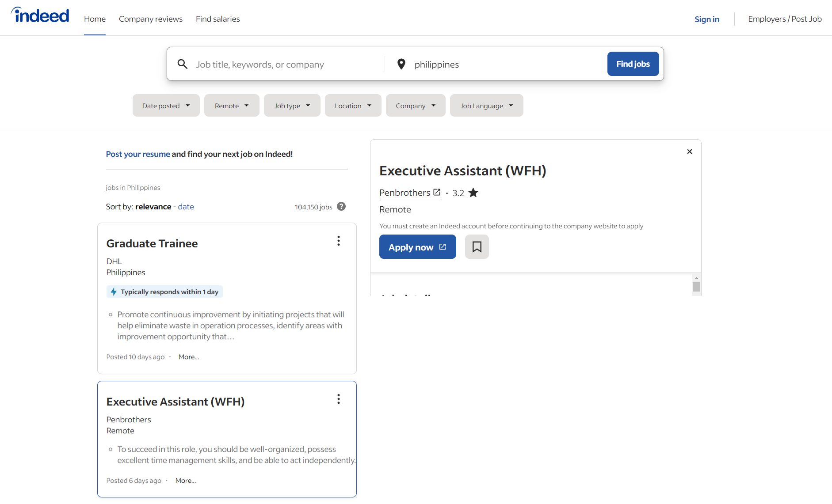
Task: Close the job details panel
Action: (689, 152)
